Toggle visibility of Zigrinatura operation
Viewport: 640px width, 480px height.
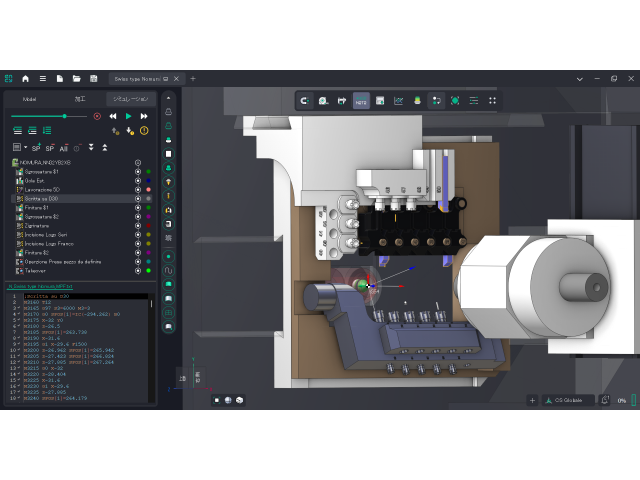(x=138, y=225)
